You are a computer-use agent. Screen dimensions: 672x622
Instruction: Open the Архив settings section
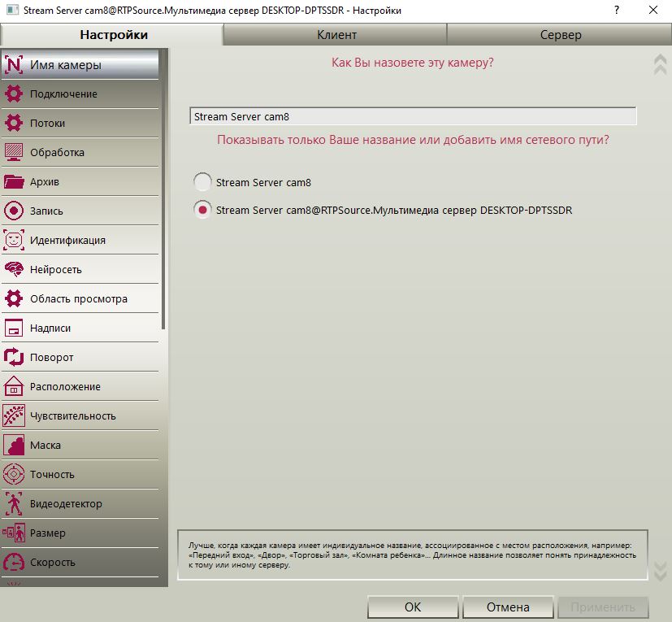coord(80,181)
